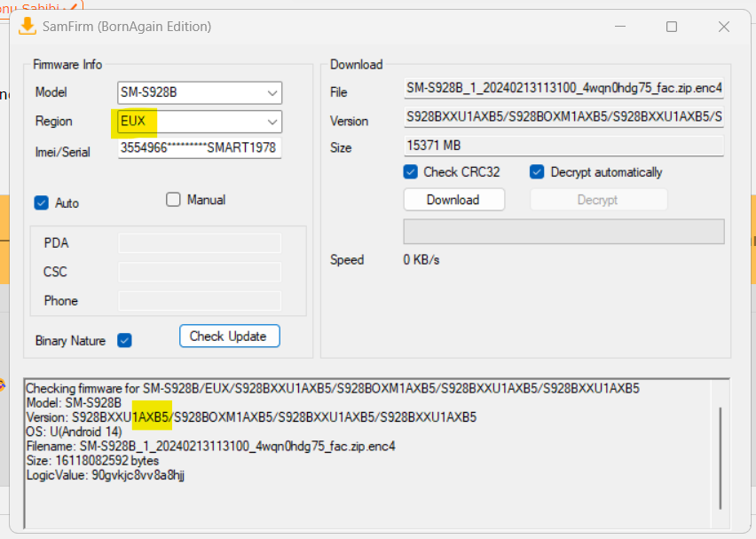The width and height of the screenshot is (756, 539).
Task: Click the Size field showing 15371 MB
Action: pos(563,146)
